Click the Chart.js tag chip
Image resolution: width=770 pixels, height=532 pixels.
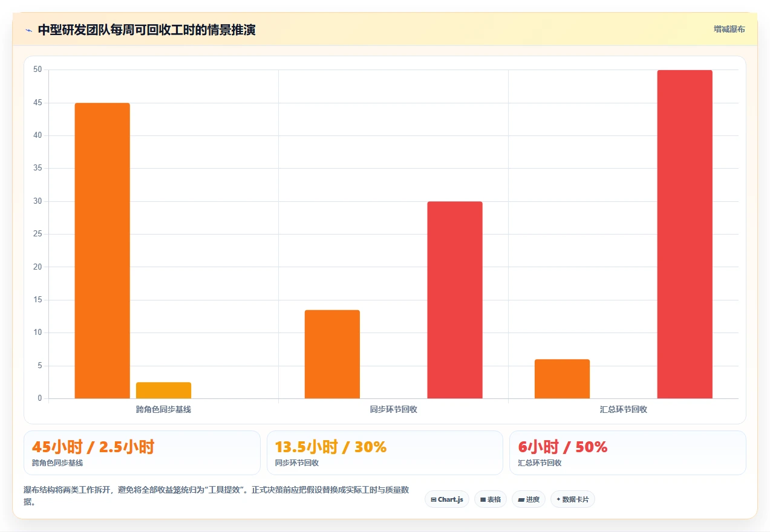coord(447,499)
